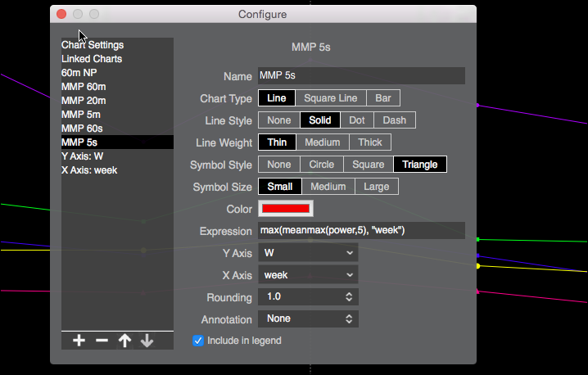Open the X Axis dropdown
This screenshot has height=375, width=588.
click(308, 275)
